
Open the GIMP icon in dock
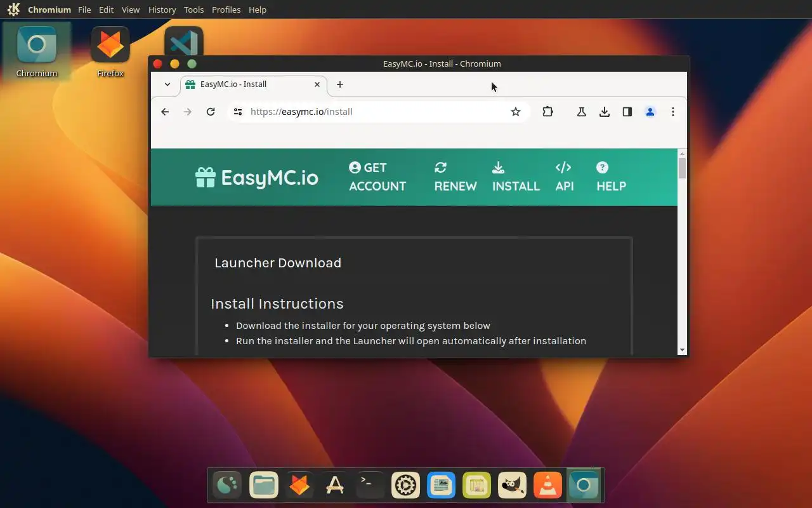pyautogui.click(x=513, y=486)
